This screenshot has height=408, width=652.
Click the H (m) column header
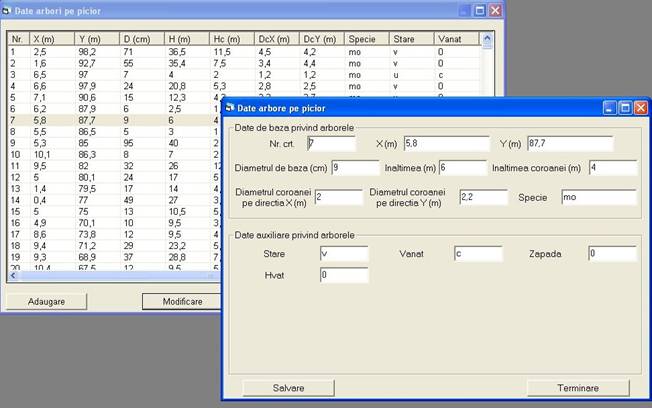pos(187,39)
